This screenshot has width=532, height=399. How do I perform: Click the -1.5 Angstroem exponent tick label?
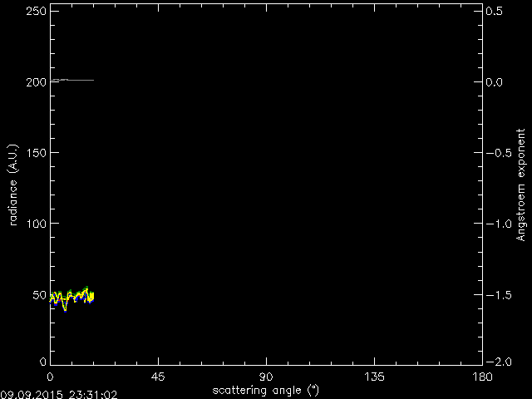pyautogui.click(x=499, y=295)
